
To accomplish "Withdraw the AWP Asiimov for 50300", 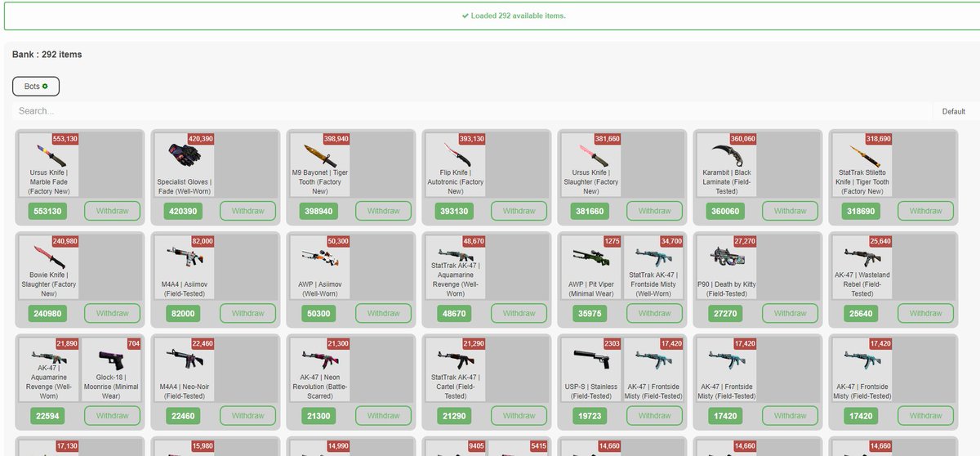I will pyautogui.click(x=383, y=313).
